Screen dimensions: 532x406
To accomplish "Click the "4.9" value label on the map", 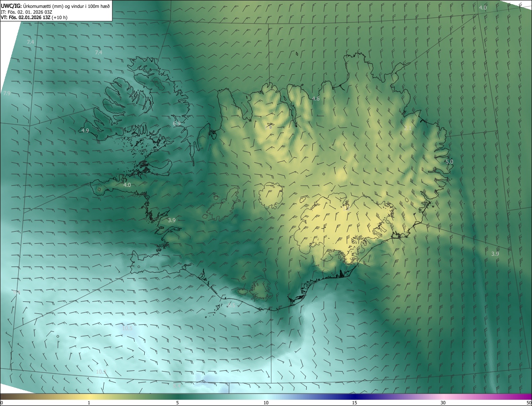I will coord(85,130).
